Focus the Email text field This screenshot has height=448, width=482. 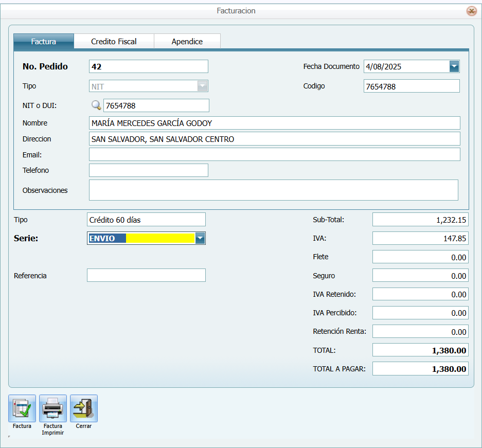point(274,154)
